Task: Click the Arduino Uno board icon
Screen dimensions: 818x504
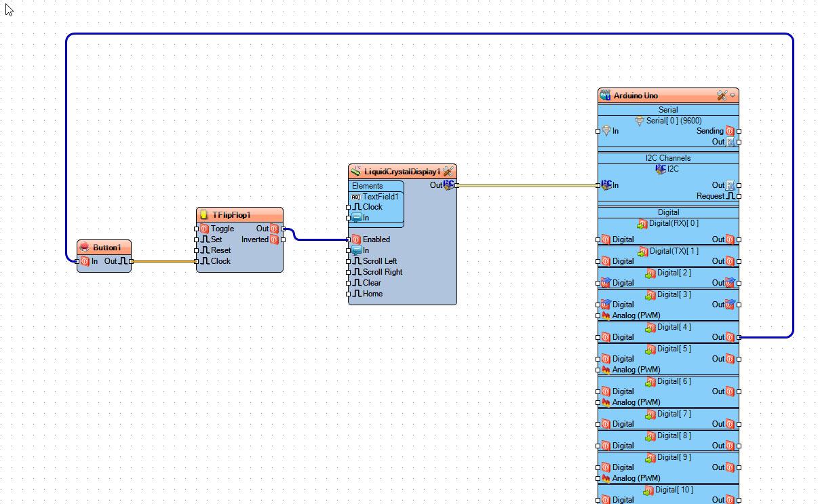Action: point(605,96)
